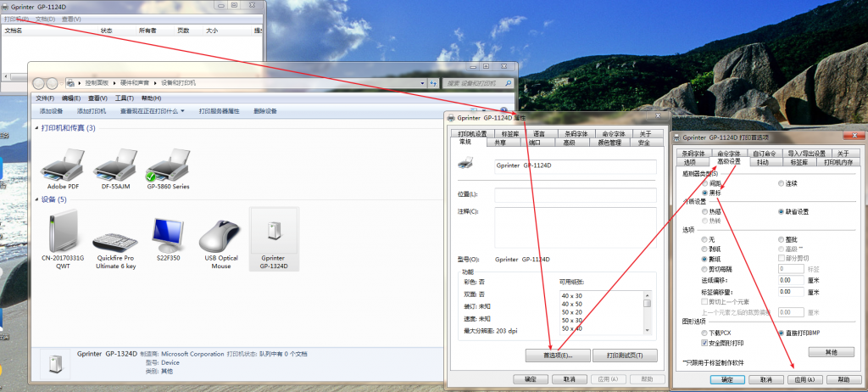
Task: Switch to the 高级设置 tab in preferences
Action: pyautogui.click(x=728, y=162)
